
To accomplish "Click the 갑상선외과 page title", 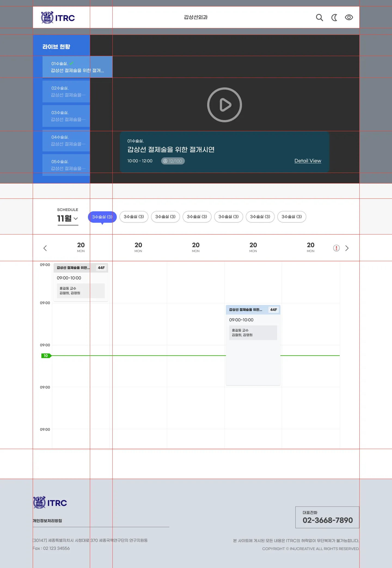I will 196,17.
